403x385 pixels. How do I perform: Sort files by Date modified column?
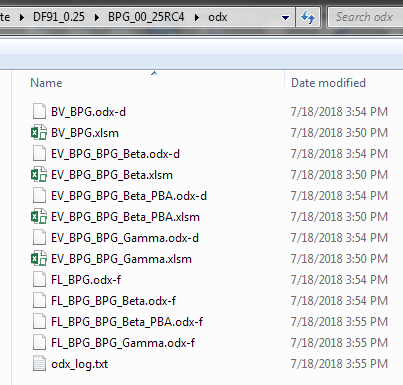click(x=328, y=83)
